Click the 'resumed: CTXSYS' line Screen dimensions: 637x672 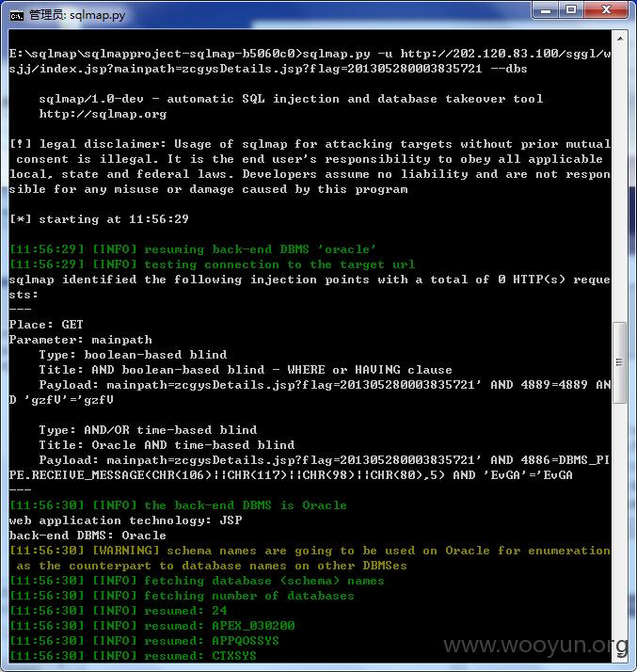point(133,656)
